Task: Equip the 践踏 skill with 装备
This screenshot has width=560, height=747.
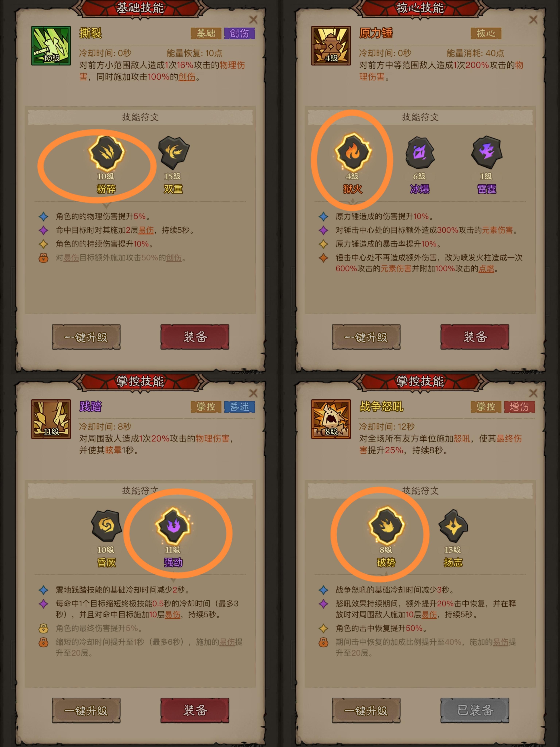Action: click(x=195, y=710)
